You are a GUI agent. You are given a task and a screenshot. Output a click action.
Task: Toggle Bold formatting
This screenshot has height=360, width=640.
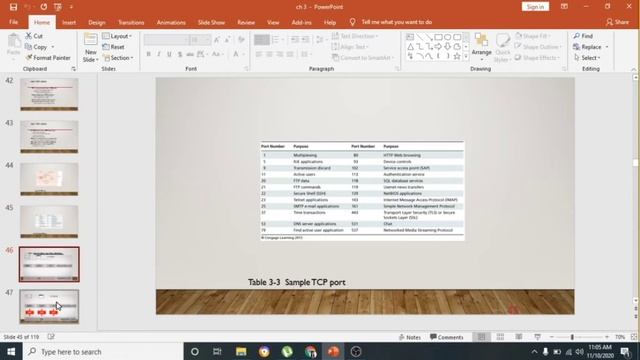(149, 54)
